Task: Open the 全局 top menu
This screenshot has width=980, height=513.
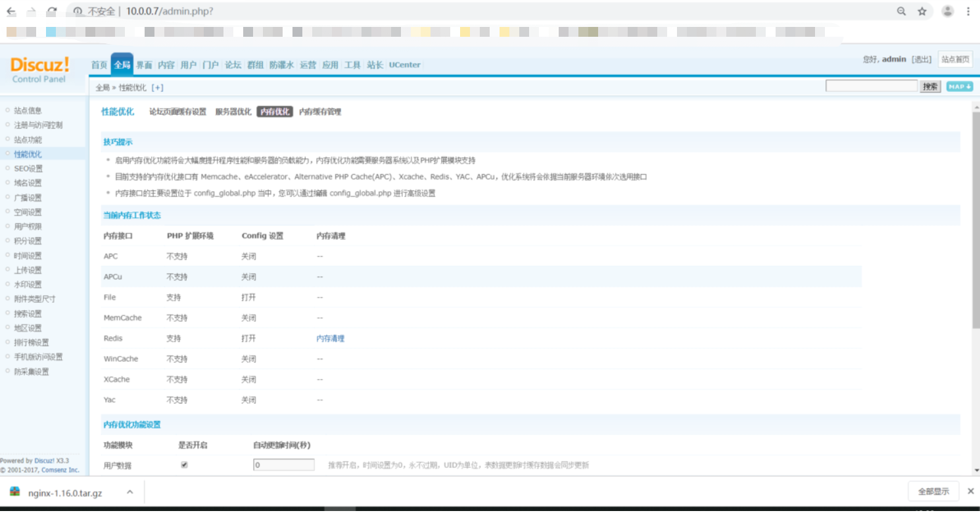Action: point(122,64)
